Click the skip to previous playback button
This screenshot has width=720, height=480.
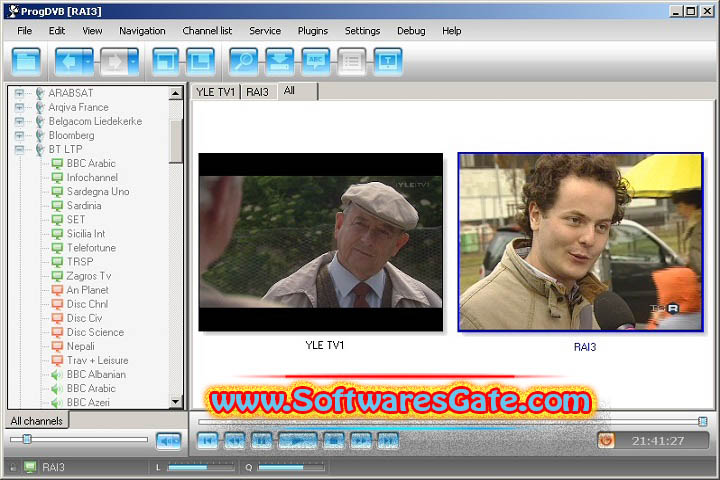[x=207, y=441]
